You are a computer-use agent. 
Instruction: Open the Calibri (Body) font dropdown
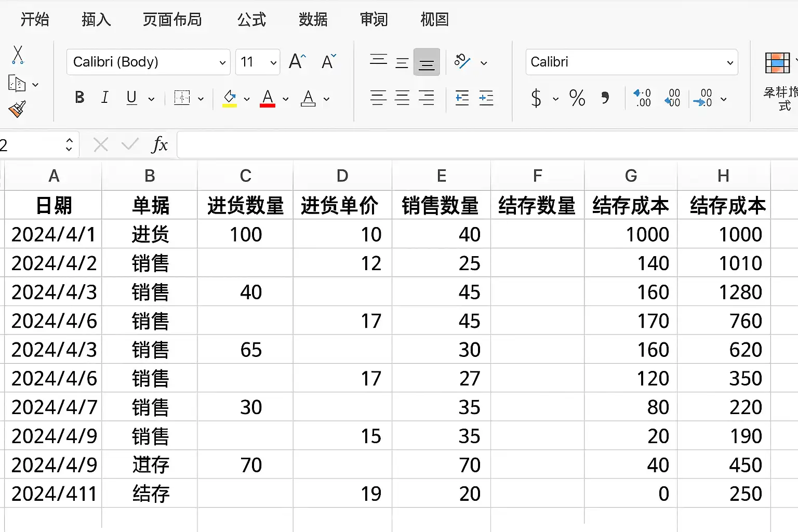point(149,62)
